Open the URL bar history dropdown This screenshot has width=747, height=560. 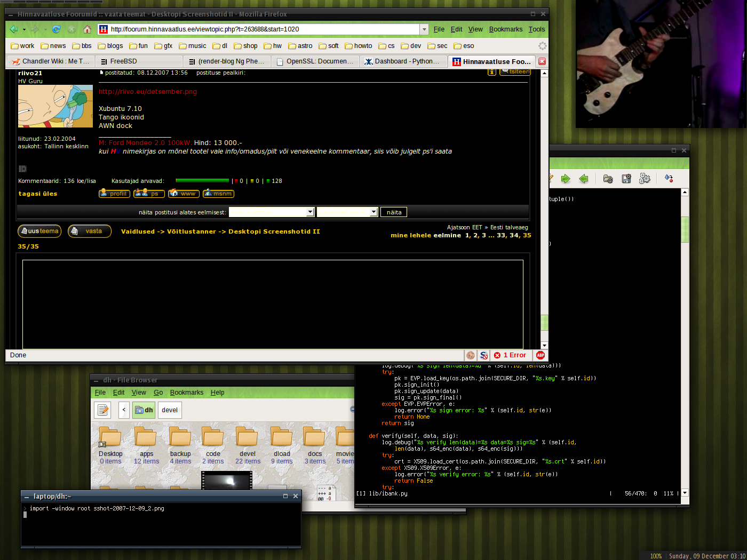[424, 29]
